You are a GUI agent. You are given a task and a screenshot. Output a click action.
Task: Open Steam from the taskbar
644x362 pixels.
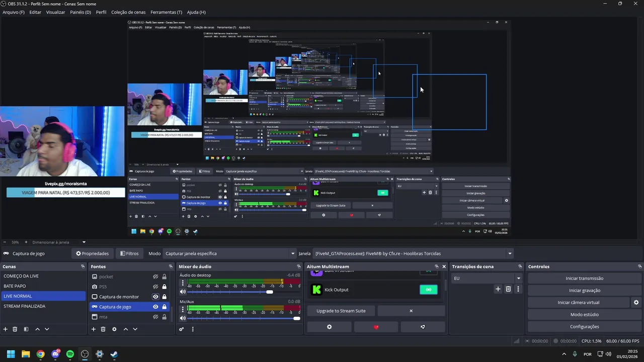pyautogui.click(x=114, y=354)
